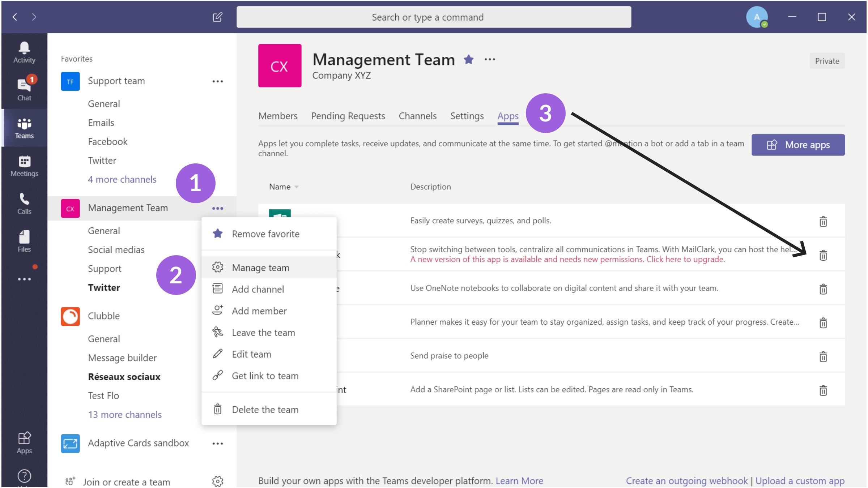Go back with the left arrow

coord(15,17)
